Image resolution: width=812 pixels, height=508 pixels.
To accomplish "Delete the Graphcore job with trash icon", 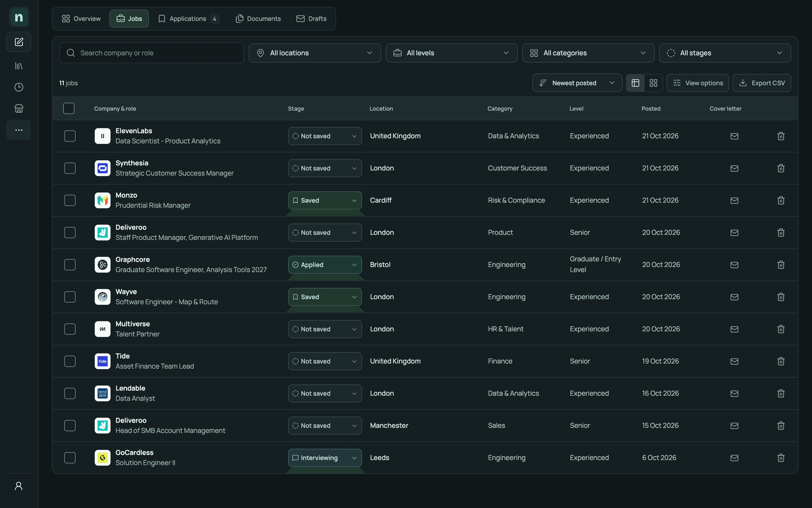I will tap(781, 265).
